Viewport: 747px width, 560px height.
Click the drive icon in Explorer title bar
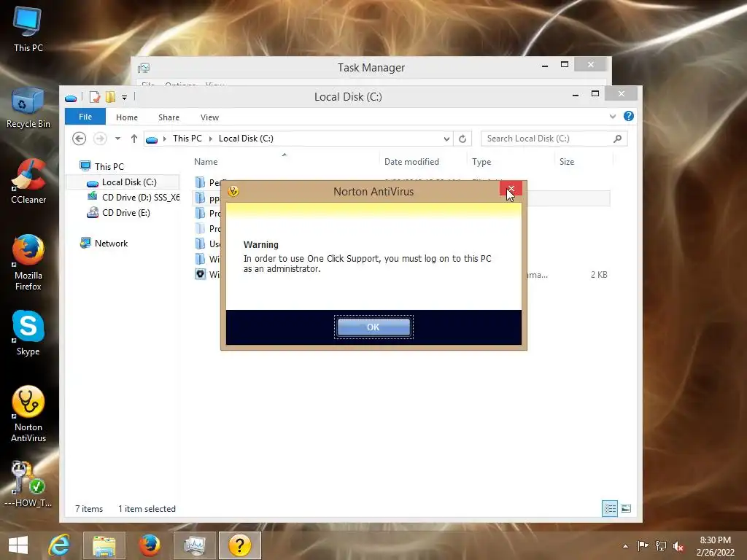pos(71,98)
